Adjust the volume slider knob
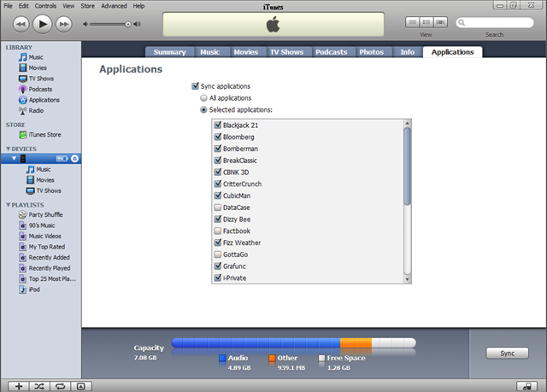 pos(128,24)
